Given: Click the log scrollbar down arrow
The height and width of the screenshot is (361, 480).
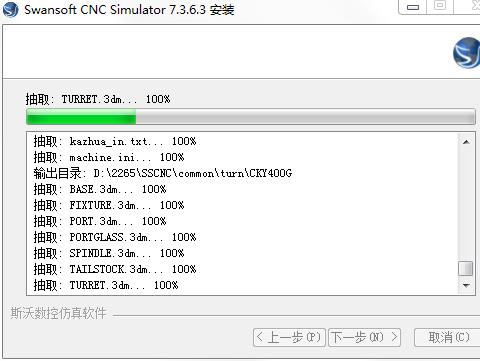Looking at the screenshot, I should (466, 285).
